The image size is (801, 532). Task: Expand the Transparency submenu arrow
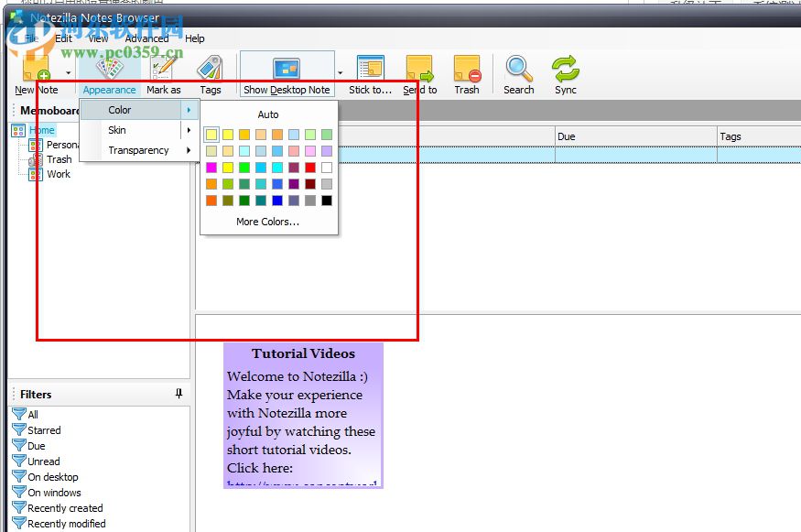tap(189, 150)
